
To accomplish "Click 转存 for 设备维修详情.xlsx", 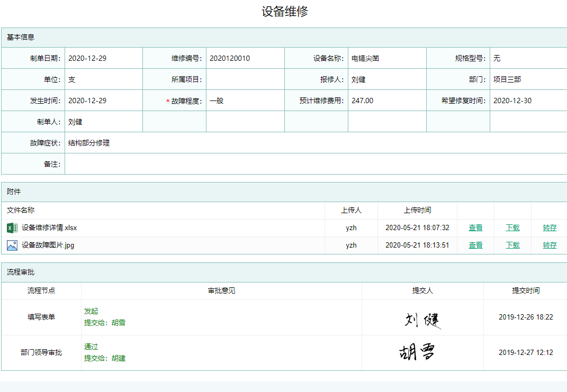I will click(550, 228).
